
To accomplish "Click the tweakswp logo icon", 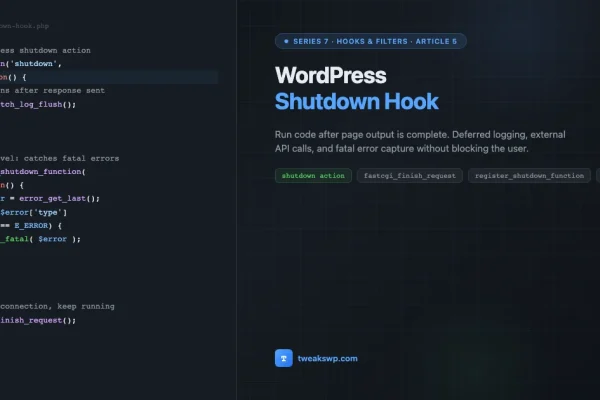I will coord(284,358).
